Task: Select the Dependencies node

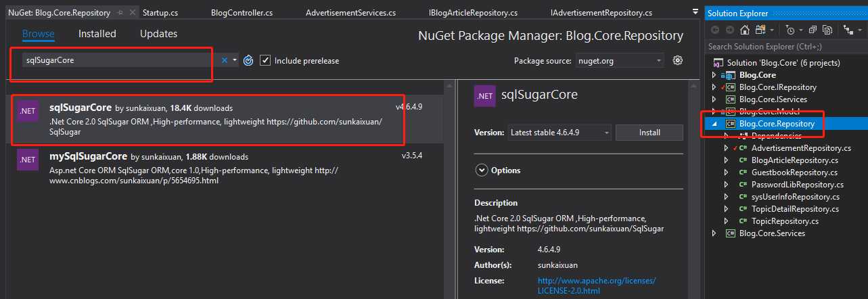Action: 777,136
